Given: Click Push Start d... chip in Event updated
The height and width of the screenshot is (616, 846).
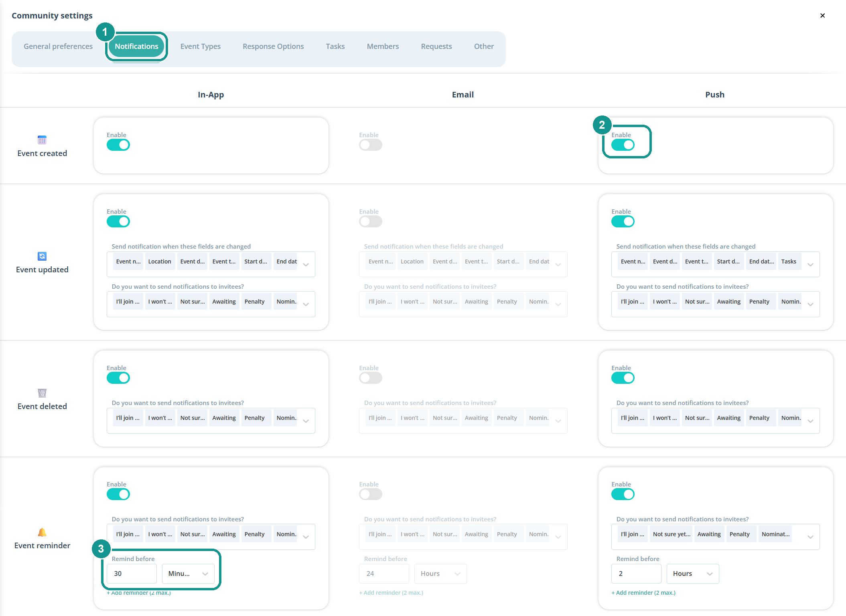Looking at the screenshot, I should (x=728, y=261).
